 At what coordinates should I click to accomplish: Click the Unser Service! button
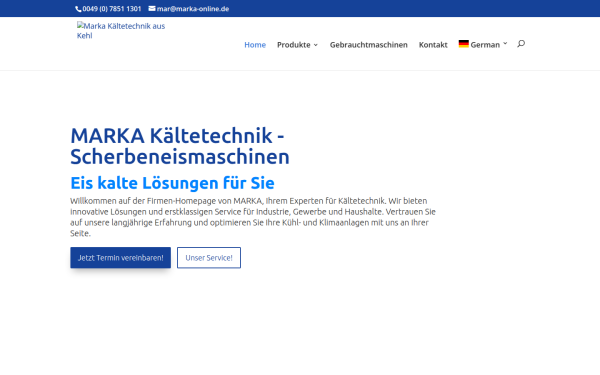tap(209, 258)
